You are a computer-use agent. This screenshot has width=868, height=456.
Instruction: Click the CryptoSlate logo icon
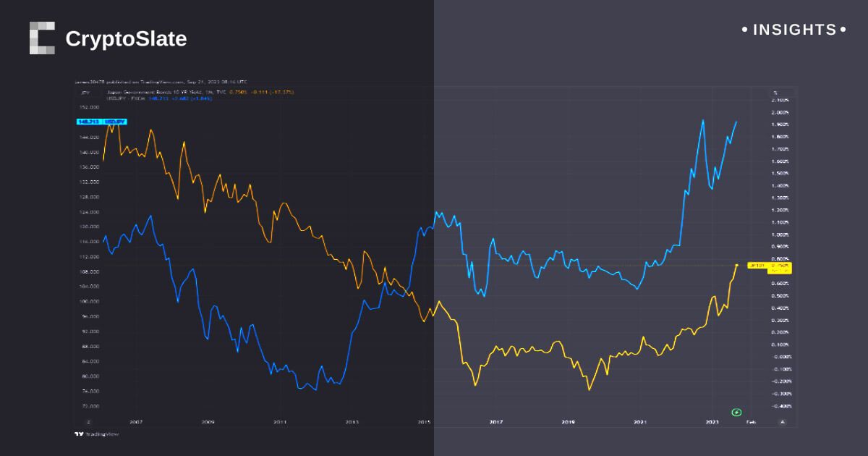[x=42, y=38]
